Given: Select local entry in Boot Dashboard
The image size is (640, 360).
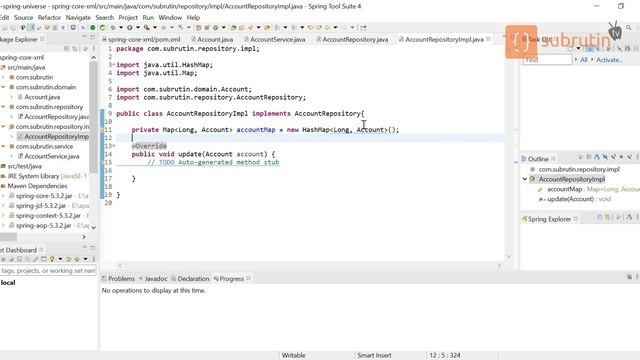Looking at the screenshot, I should coord(8,282).
